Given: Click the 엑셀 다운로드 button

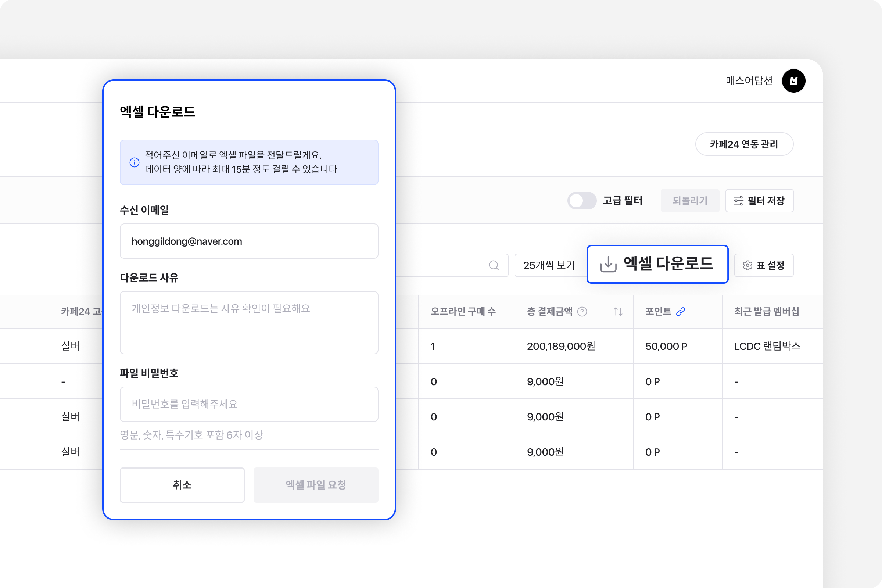Looking at the screenshot, I should pyautogui.click(x=657, y=264).
